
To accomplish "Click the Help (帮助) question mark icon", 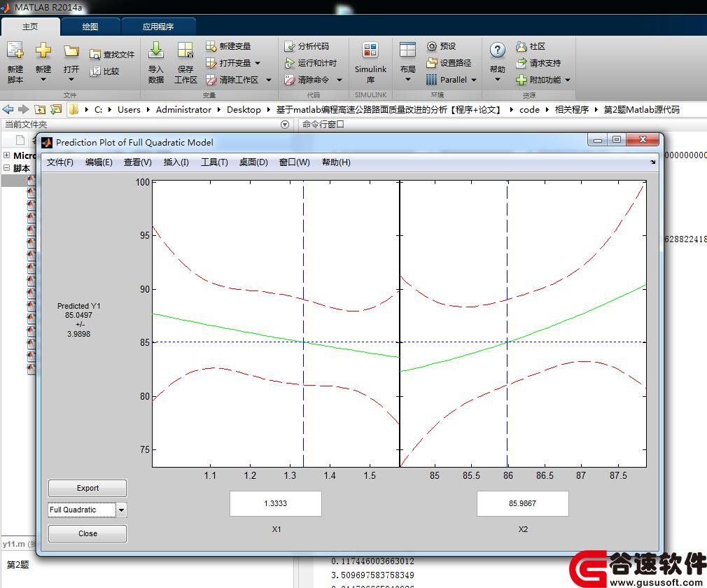I will tap(497, 50).
